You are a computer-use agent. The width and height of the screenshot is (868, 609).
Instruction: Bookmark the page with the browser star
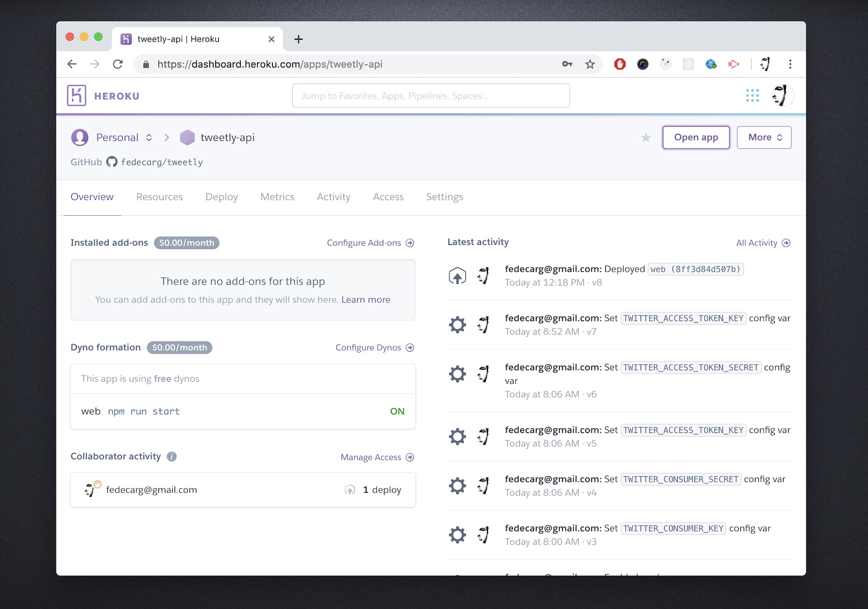pyautogui.click(x=590, y=64)
